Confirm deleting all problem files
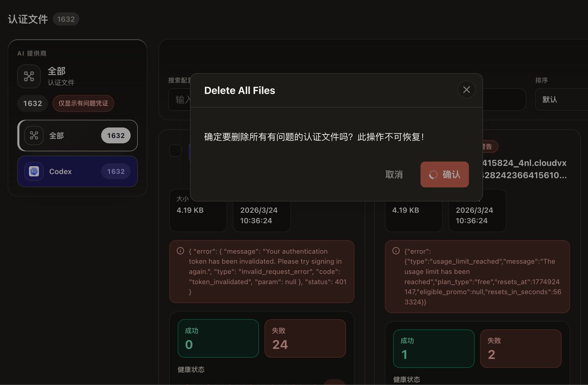This screenshot has width=588, height=385. (x=444, y=174)
